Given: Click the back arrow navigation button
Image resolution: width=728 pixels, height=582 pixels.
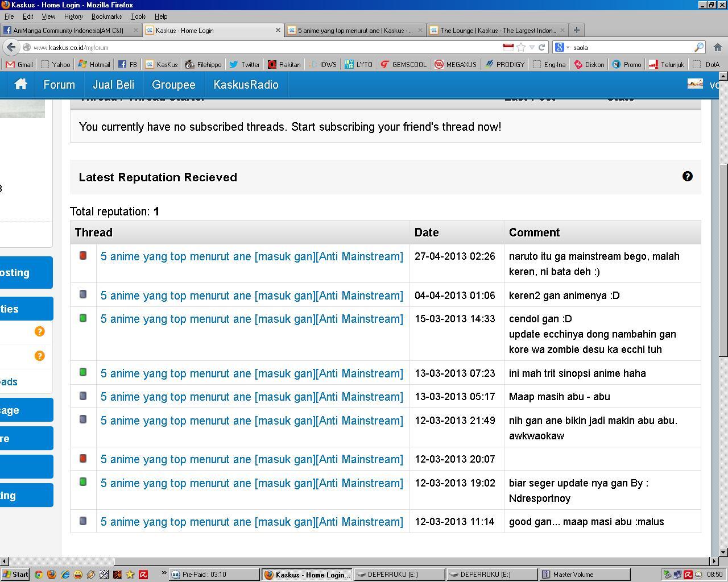Looking at the screenshot, I should [x=11, y=47].
